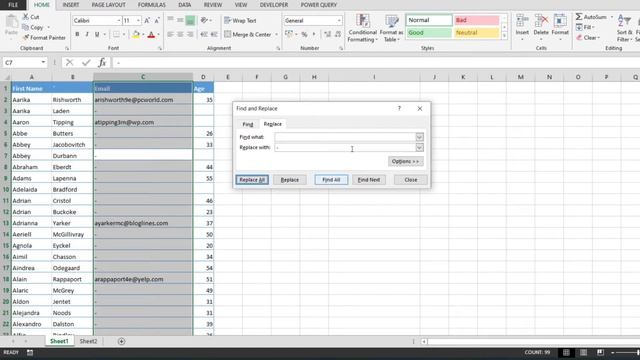The image size is (640, 360).
Task: Switch to Page Layout view in status bar
Action: click(x=583, y=352)
